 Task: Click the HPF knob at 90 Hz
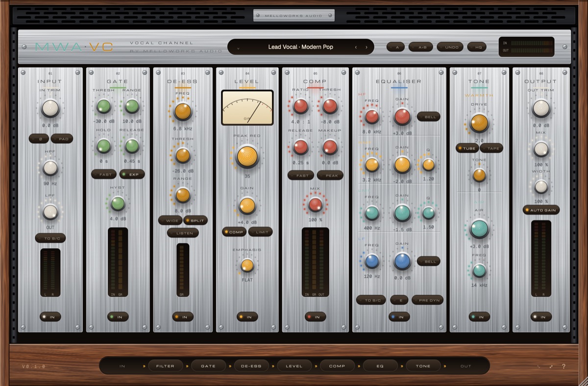50,168
